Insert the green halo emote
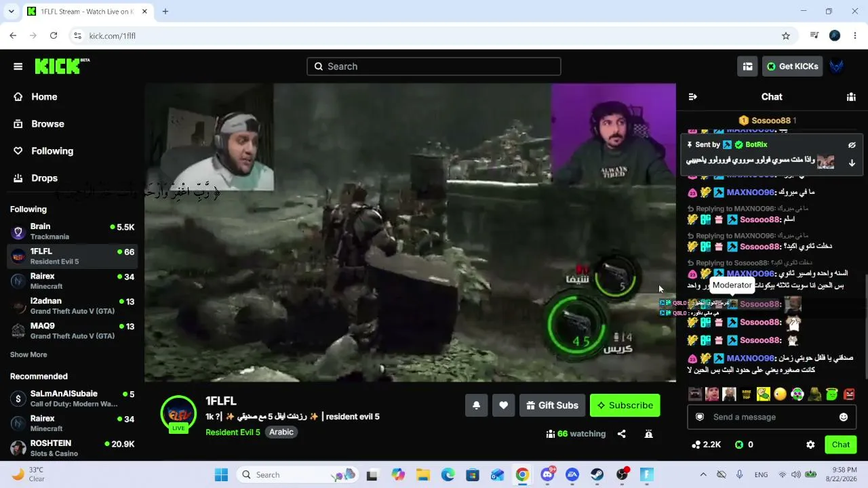Screen dimensions: 868x488 pyautogui.click(x=831, y=394)
